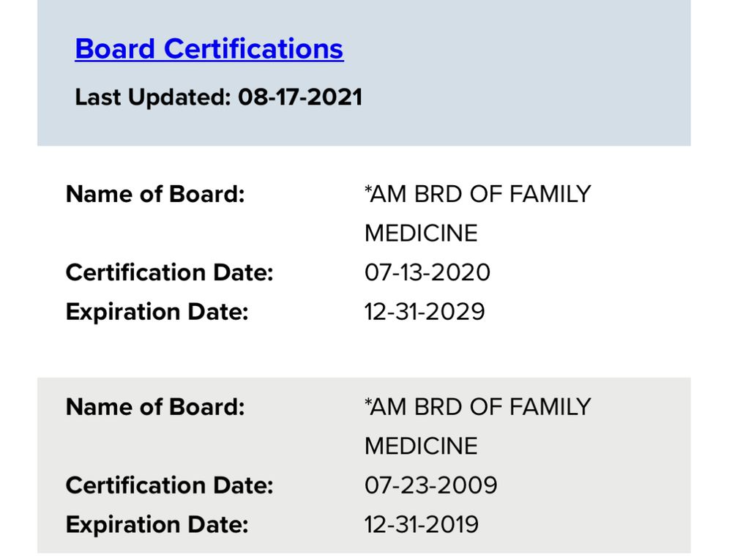Image resolution: width=732 pixels, height=560 pixels.
Task: Click the asterisk before AM BRD in first entry
Action: click(x=367, y=190)
